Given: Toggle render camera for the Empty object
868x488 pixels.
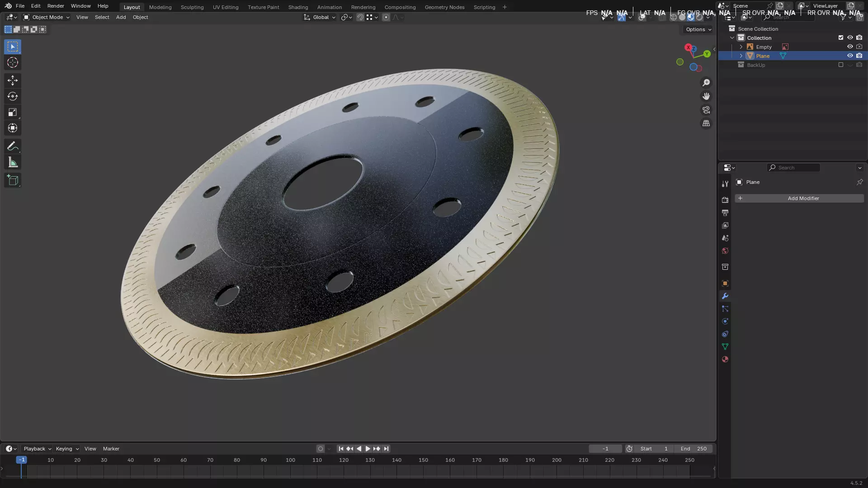Looking at the screenshot, I should pos(859,47).
